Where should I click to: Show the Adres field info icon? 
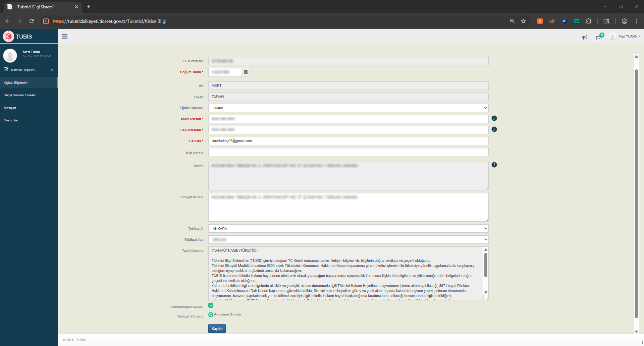494,165
